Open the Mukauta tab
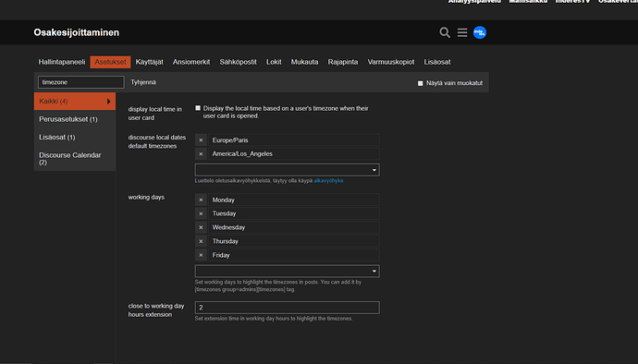Screen dimensions: 638x364 point(304,62)
